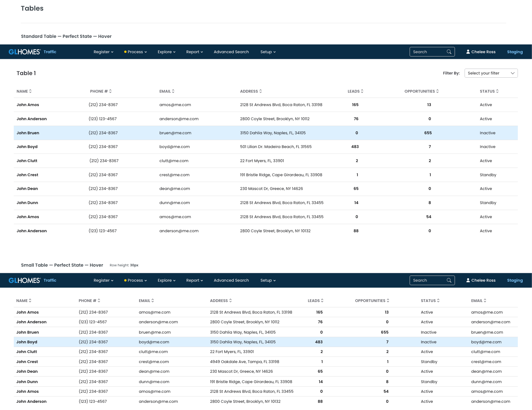The image size is (532, 410).
Task: Click the magnifier icon in Table 1's navbar search
Action: [x=449, y=52]
